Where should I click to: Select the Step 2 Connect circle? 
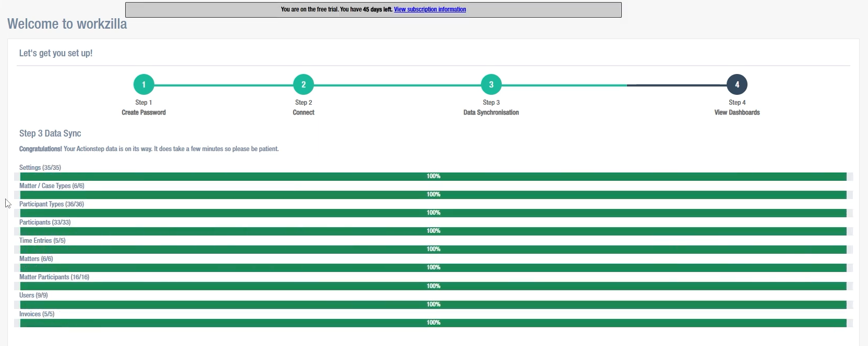[x=303, y=84]
